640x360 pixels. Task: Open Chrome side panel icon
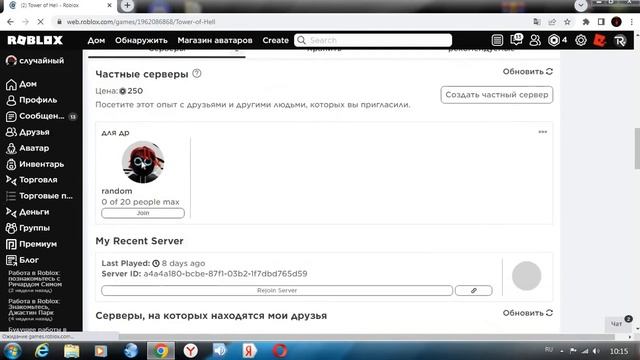point(601,22)
